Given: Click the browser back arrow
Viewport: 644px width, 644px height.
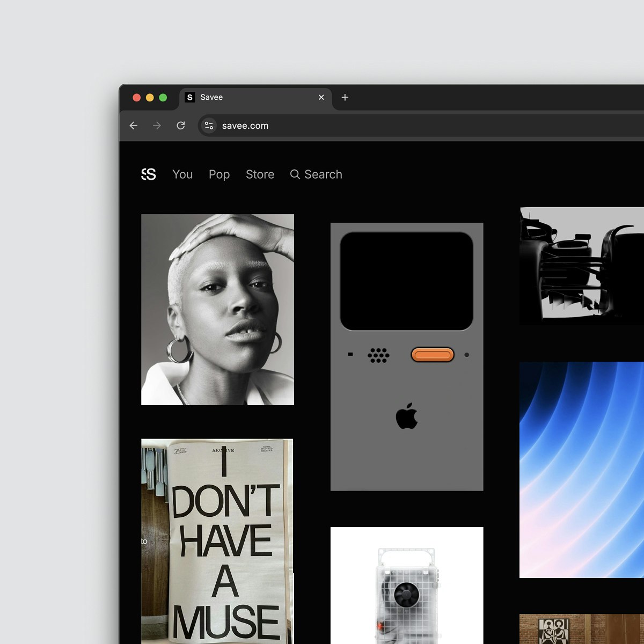Looking at the screenshot, I should tap(134, 126).
